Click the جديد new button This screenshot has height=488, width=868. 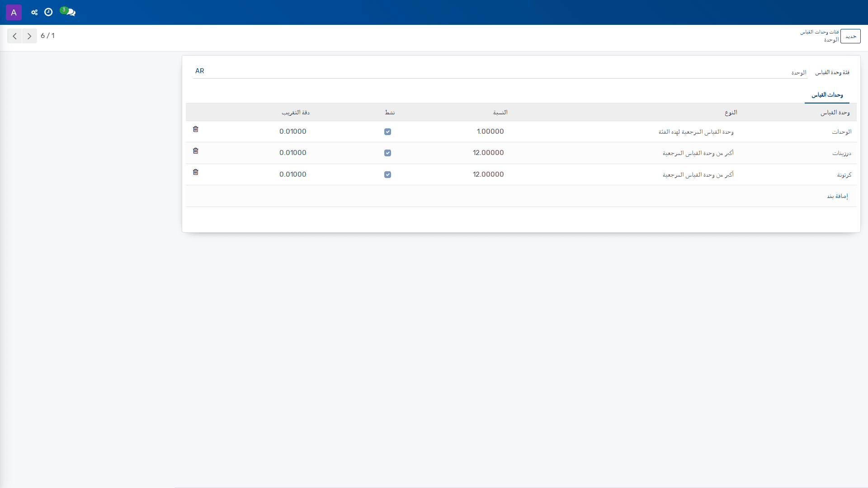pyautogui.click(x=850, y=36)
